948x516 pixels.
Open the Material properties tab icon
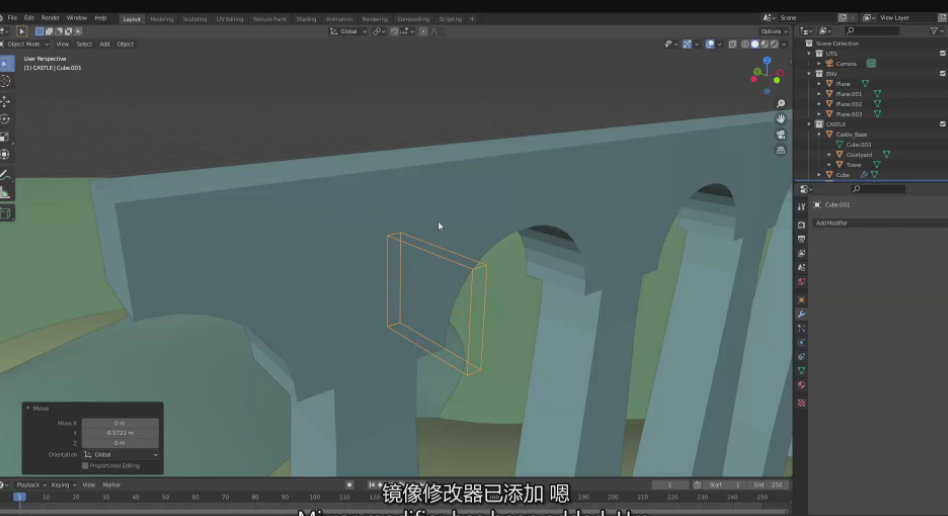pos(801,385)
